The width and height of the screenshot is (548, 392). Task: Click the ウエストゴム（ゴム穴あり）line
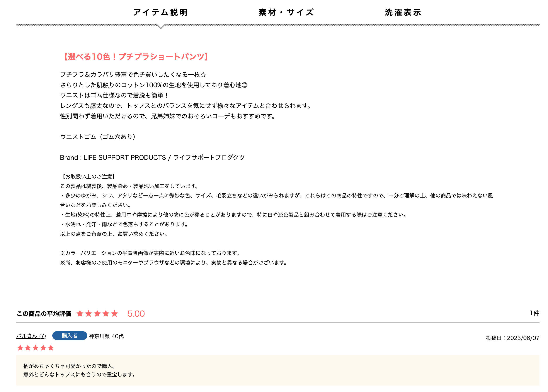click(x=99, y=137)
